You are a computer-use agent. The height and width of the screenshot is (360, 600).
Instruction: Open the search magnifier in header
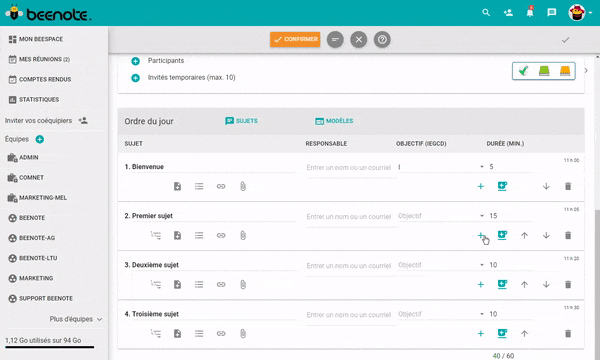click(x=486, y=13)
